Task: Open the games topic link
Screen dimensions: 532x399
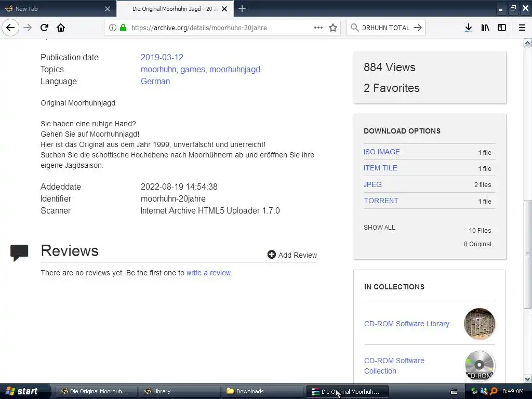Action: [193, 69]
